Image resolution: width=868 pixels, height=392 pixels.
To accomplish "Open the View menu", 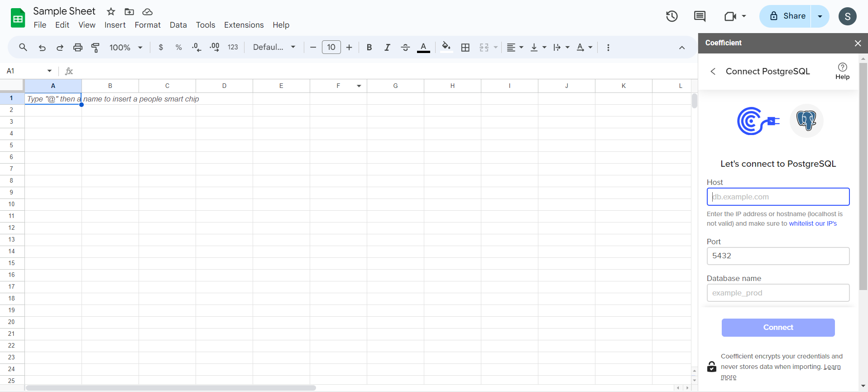I will [x=87, y=25].
